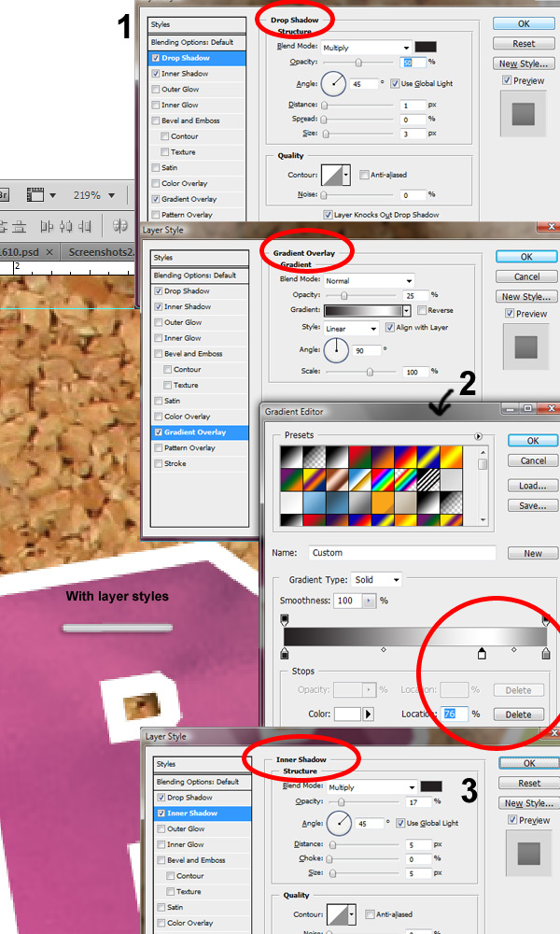Select the gray end color stop under the gradient bar
Screen dimensions: 560x934
coord(546,654)
